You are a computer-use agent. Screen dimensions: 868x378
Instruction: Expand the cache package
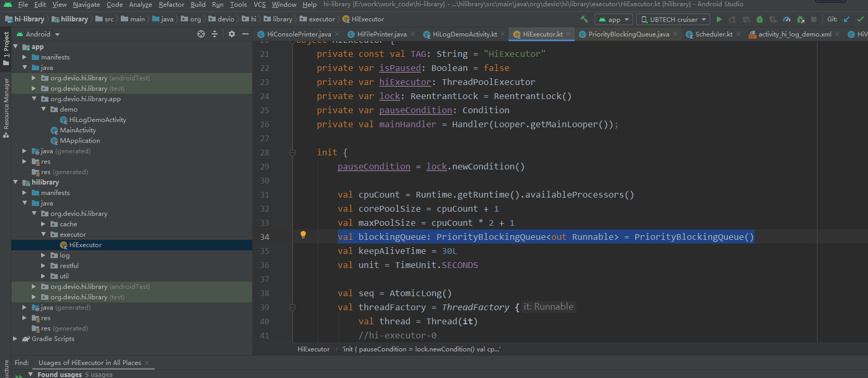click(44, 224)
